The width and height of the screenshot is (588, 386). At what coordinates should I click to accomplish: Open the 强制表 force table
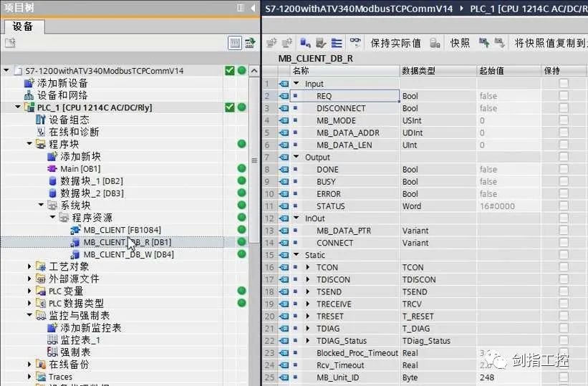(x=74, y=352)
